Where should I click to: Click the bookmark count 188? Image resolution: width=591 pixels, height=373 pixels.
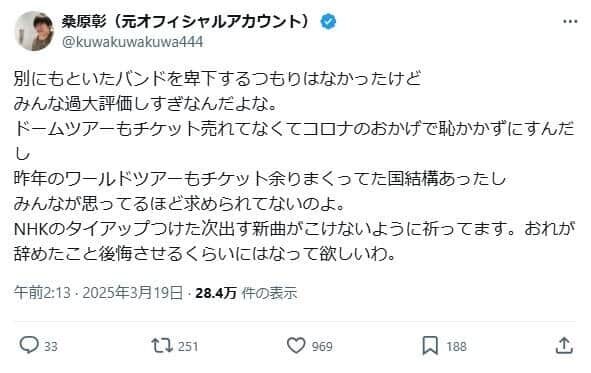[456, 346]
